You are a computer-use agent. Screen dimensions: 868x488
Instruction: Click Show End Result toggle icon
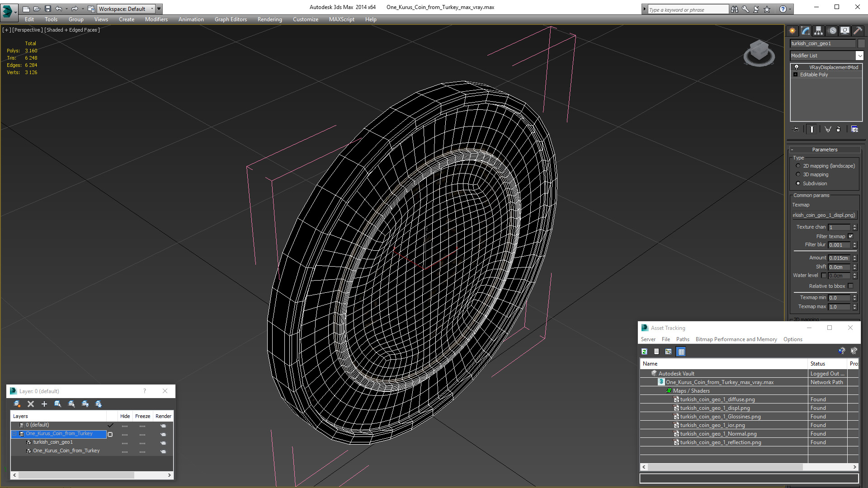812,129
